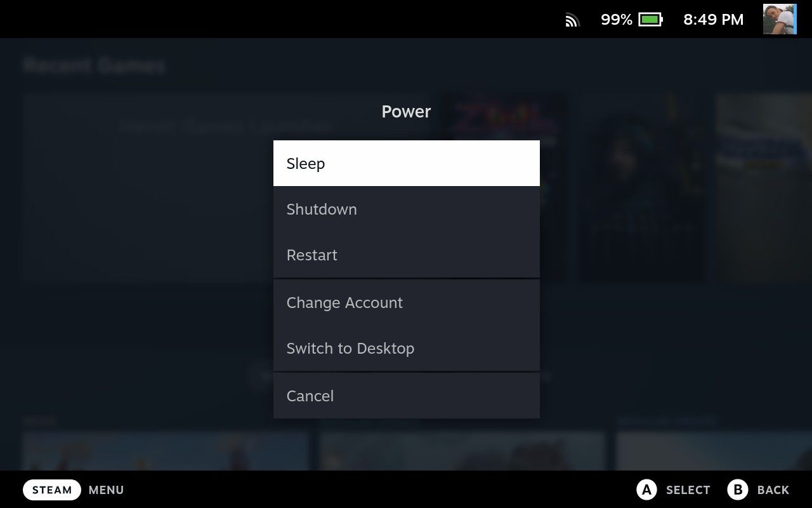Click the B Back button hint
812x508 pixels.
point(760,490)
